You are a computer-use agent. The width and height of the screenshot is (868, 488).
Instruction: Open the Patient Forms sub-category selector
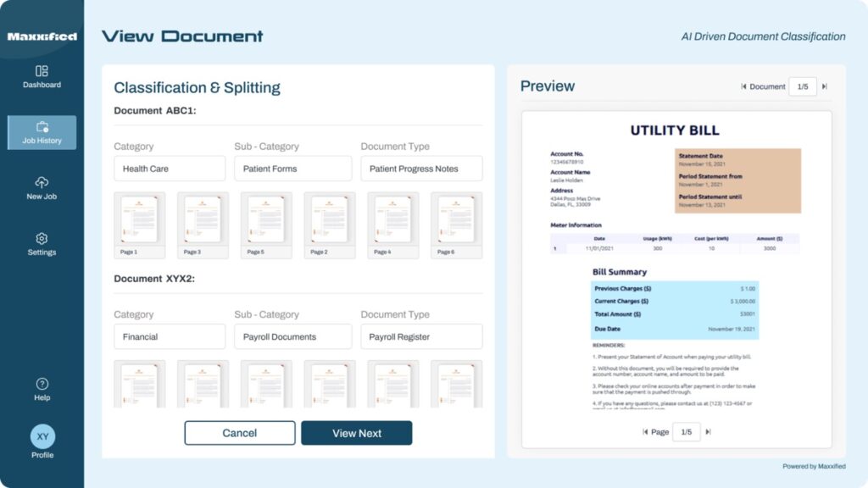tap(292, 168)
